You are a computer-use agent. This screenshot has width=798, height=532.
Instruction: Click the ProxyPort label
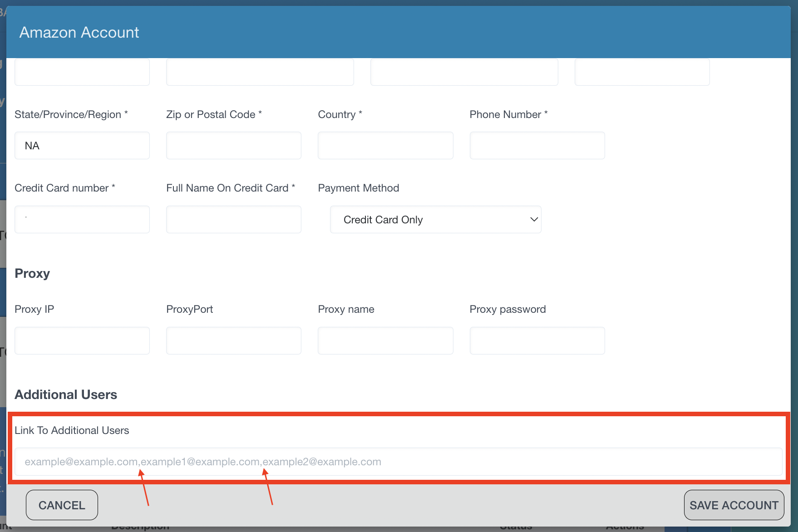(190, 309)
